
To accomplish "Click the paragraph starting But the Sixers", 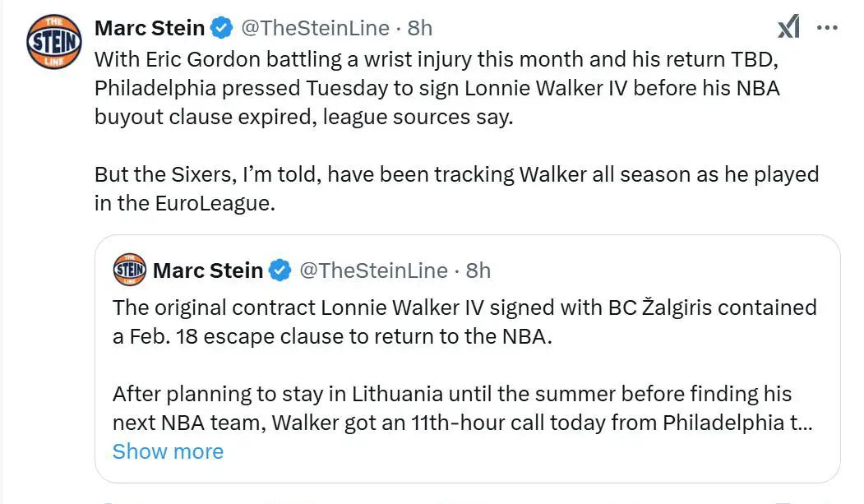I will pyautogui.click(x=457, y=188).
